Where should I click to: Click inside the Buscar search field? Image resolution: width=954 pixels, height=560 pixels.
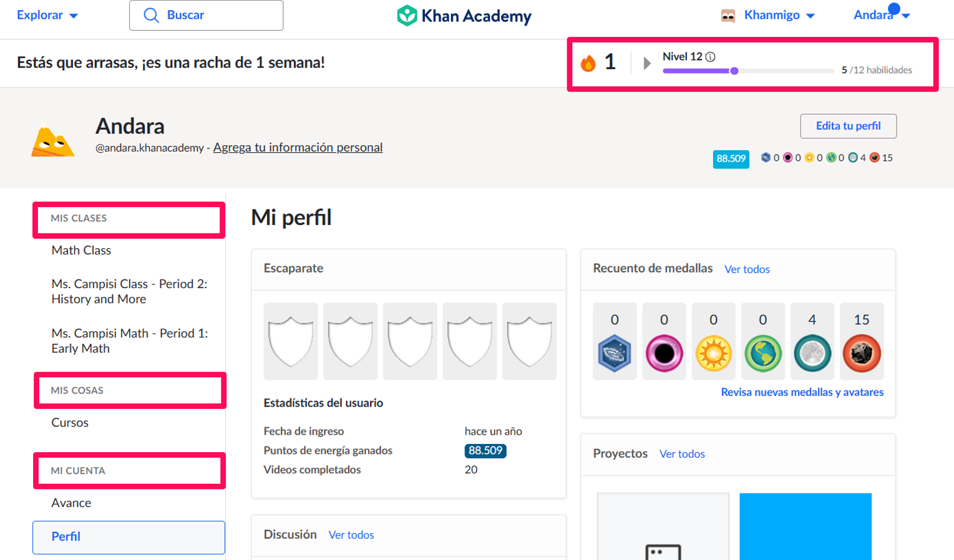tap(206, 16)
